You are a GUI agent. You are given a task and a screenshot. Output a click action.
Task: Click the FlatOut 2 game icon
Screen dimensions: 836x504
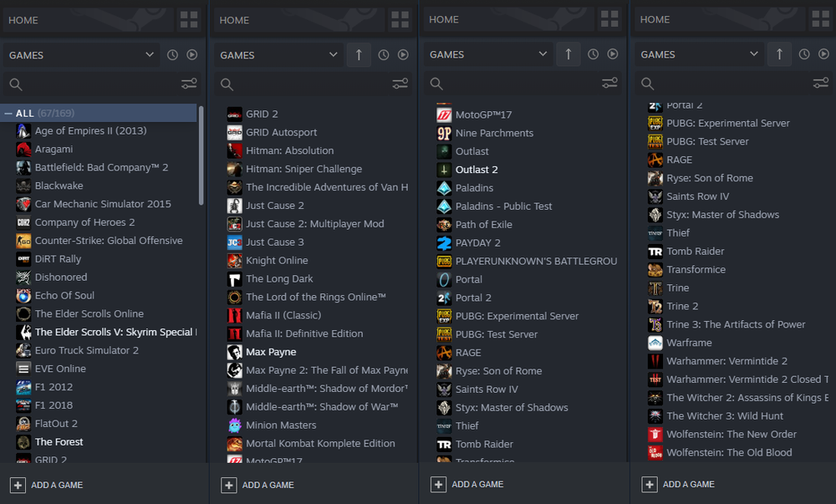click(x=23, y=424)
